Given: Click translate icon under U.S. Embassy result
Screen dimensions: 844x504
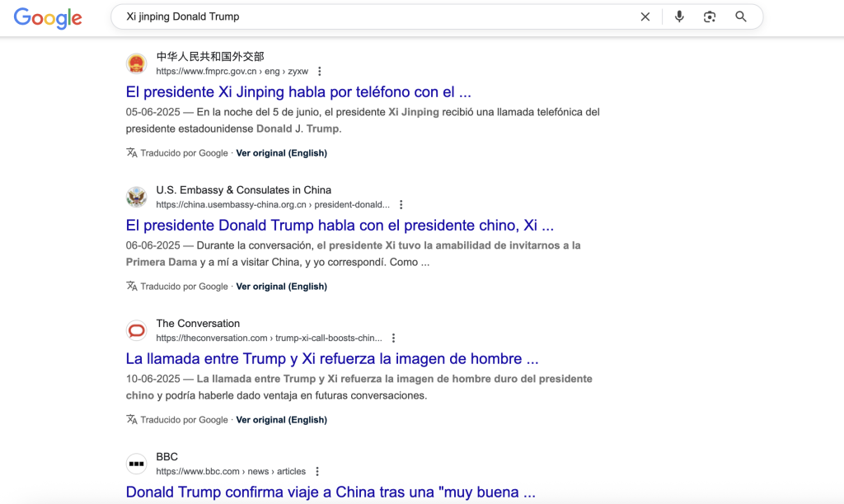Looking at the screenshot, I should [x=131, y=286].
